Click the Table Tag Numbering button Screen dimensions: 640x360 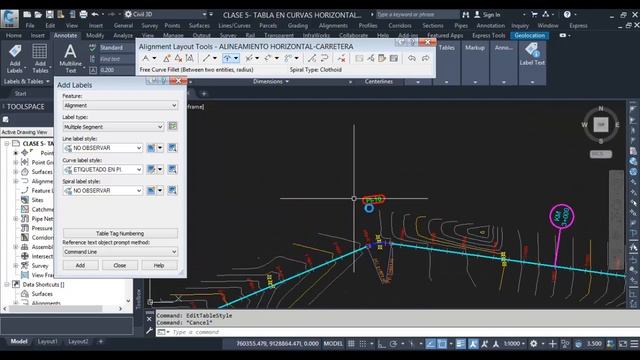pos(120,233)
